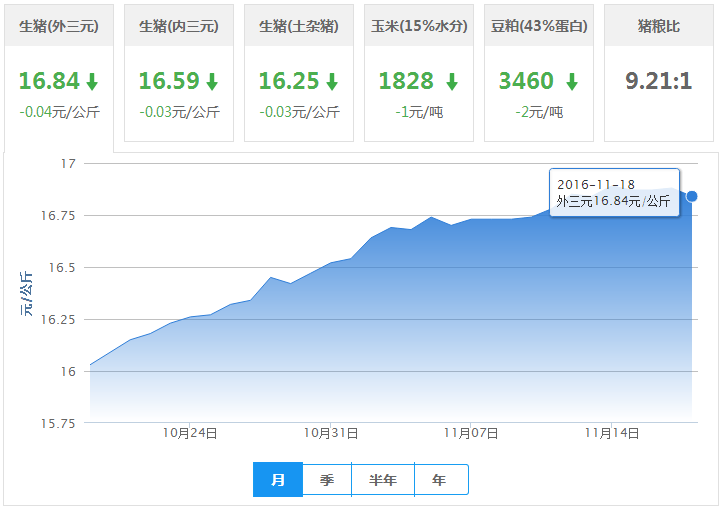Click the green down arrow beside 16.84

pos(92,82)
